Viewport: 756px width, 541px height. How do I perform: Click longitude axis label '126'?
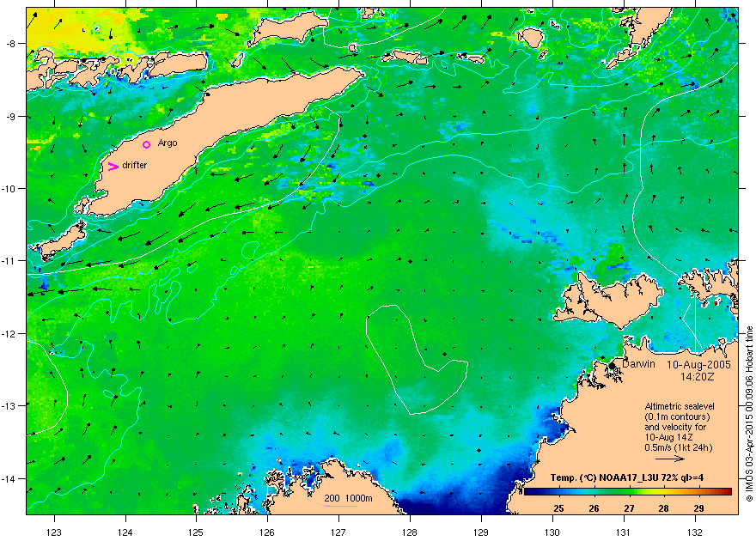tap(267, 532)
